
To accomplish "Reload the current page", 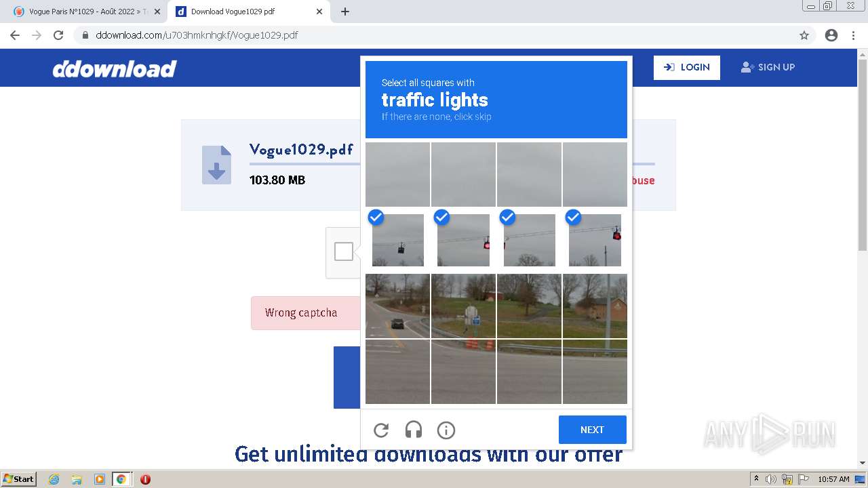I will coord(58,35).
